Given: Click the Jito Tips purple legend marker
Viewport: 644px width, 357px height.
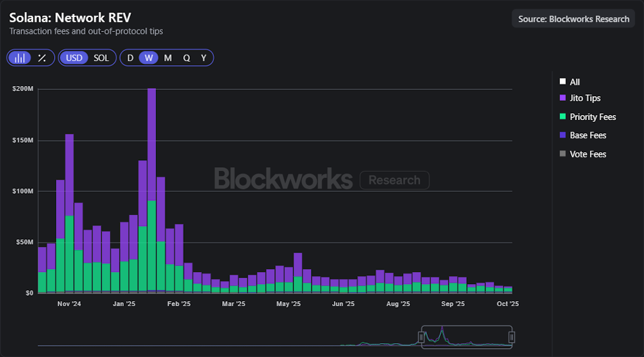Looking at the screenshot, I should (562, 98).
